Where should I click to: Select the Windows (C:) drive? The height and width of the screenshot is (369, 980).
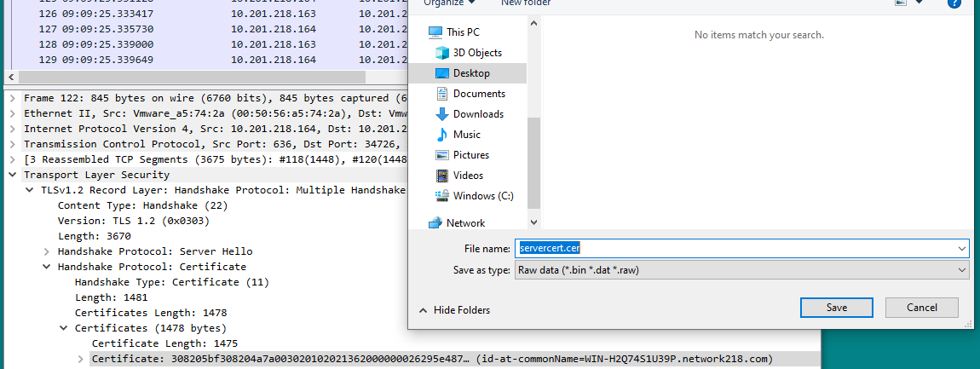(483, 196)
